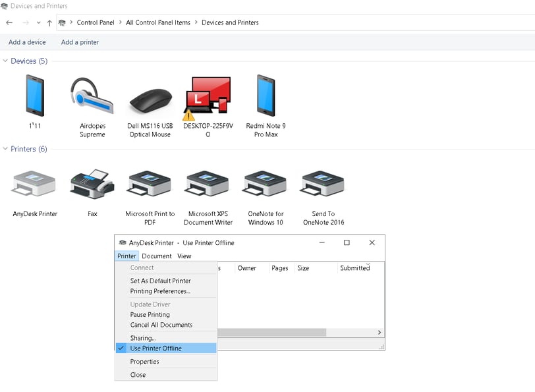Sort queue by Pages column
535x392 pixels.
coord(281,268)
